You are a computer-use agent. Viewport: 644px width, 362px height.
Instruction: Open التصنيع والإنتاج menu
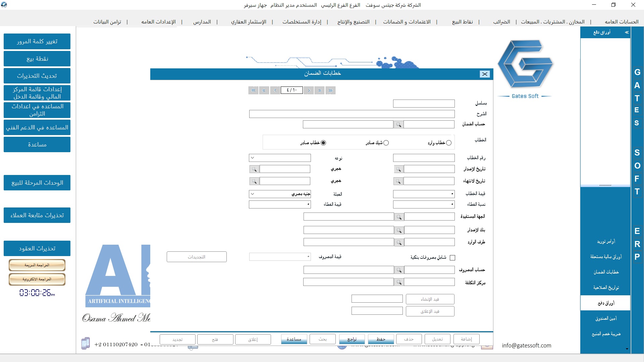click(x=354, y=22)
